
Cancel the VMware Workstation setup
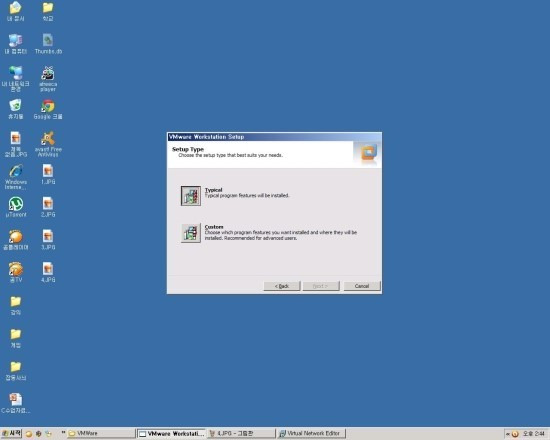(x=362, y=286)
